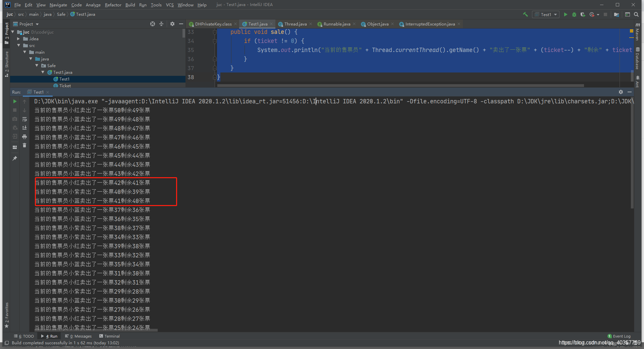Switch to InterruptedException.java tab

(430, 24)
